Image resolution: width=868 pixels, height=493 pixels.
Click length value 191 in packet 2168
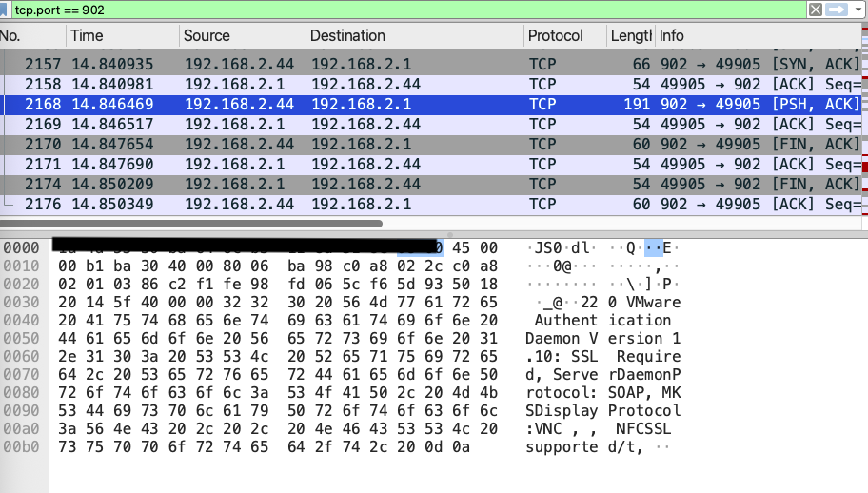tap(637, 104)
